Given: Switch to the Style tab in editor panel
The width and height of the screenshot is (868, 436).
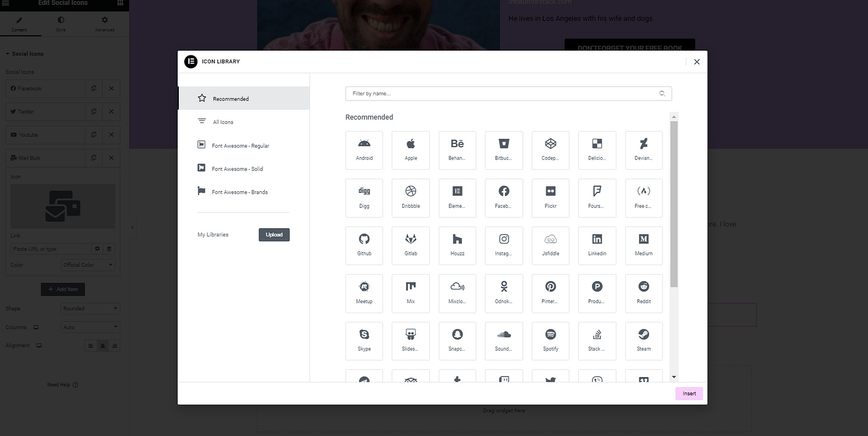Looking at the screenshot, I should [61, 24].
